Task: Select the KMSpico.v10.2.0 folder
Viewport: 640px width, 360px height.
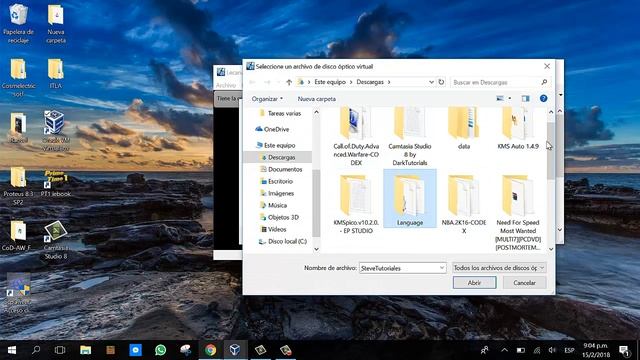Action: click(x=356, y=204)
